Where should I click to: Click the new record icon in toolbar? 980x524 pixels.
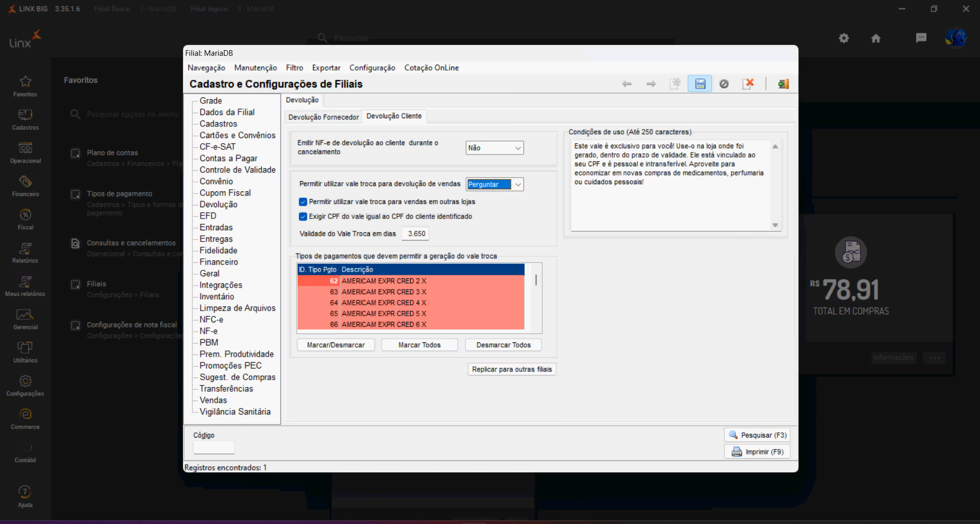coord(675,84)
